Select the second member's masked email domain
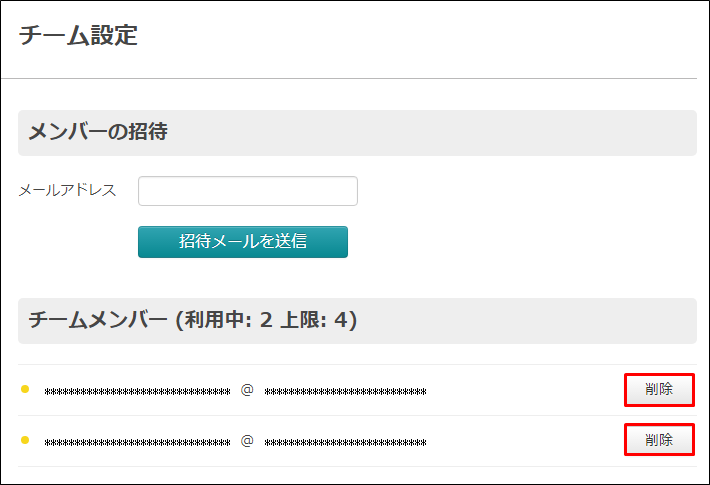This screenshot has height=485, width=710. pos(345,442)
